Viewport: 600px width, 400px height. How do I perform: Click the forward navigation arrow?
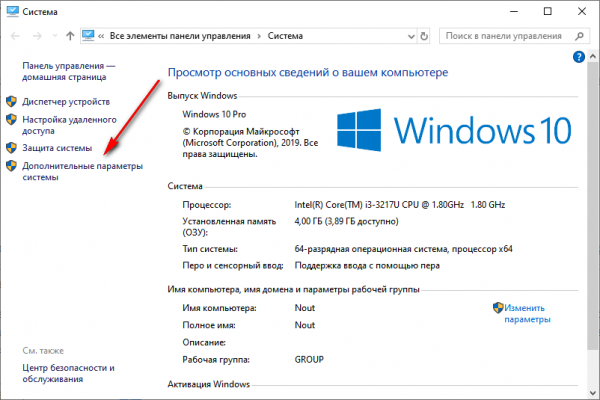click(37, 36)
